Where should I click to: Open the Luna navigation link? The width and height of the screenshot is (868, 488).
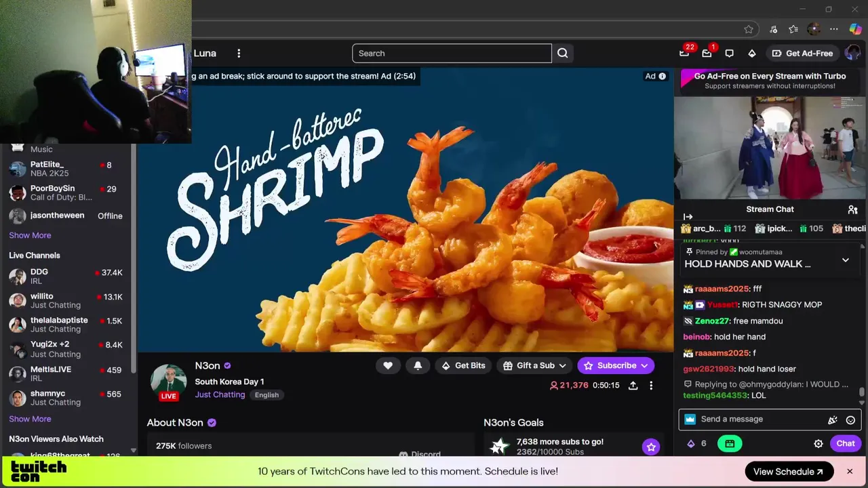[205, 54]
